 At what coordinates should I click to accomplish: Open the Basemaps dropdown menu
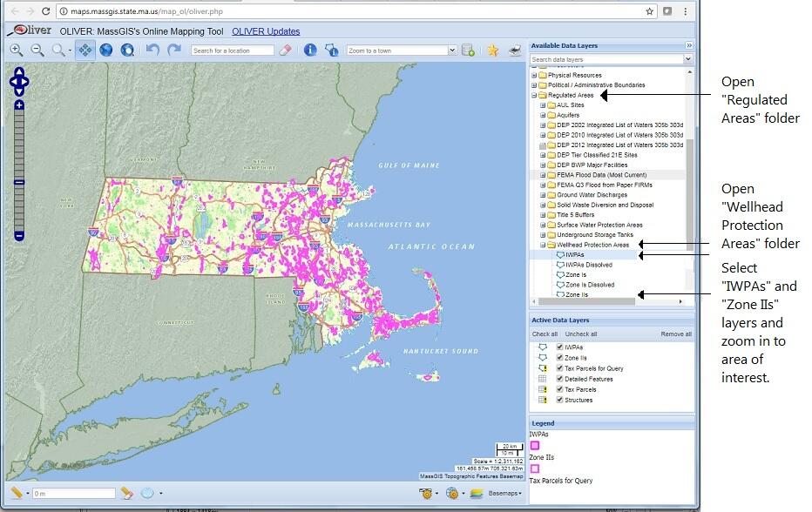pos(505,494)
